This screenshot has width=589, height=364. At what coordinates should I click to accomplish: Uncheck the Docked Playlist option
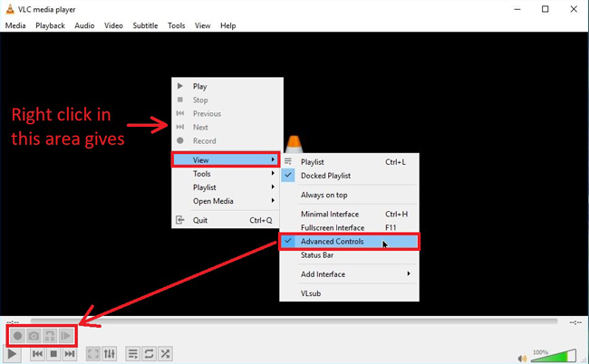(350, 176)
